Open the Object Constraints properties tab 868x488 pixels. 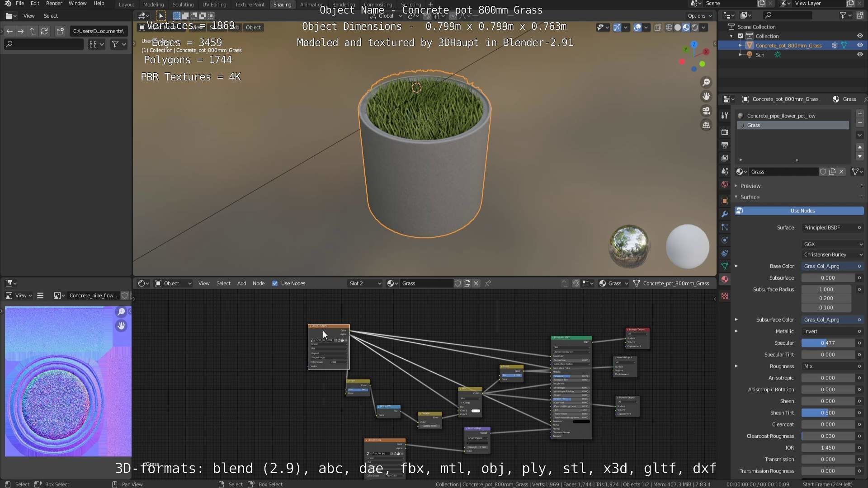[x=725, y=253]
